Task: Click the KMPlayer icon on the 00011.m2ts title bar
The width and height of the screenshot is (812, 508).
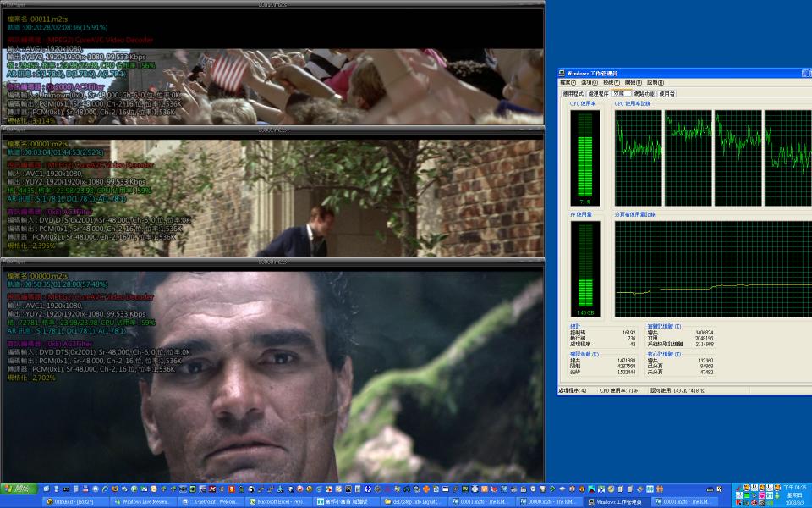Action: coord(4,4)
